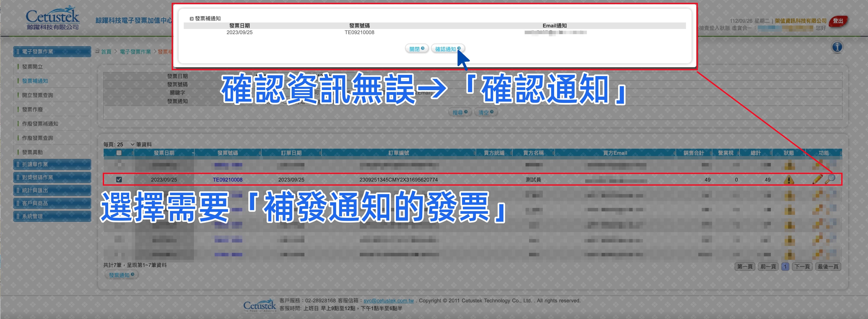Select 開立發票查詢 in the sidebar
The image size is (868, 319).
37,95
